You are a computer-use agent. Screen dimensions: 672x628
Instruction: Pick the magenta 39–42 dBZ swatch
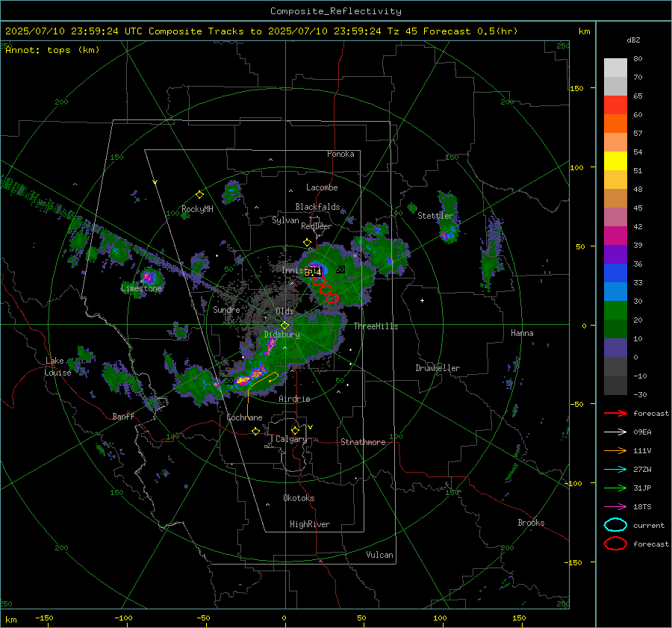[x=615, y=236]
